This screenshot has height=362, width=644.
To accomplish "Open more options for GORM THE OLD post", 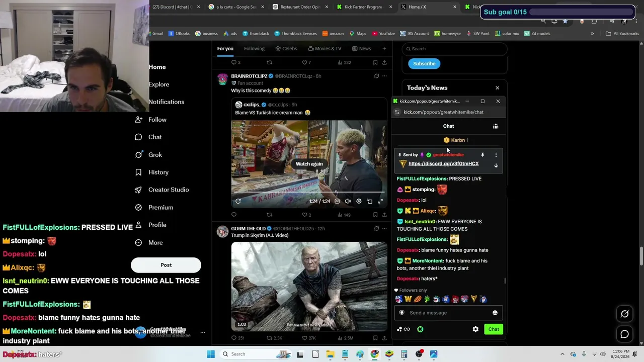I will [384, 228].
